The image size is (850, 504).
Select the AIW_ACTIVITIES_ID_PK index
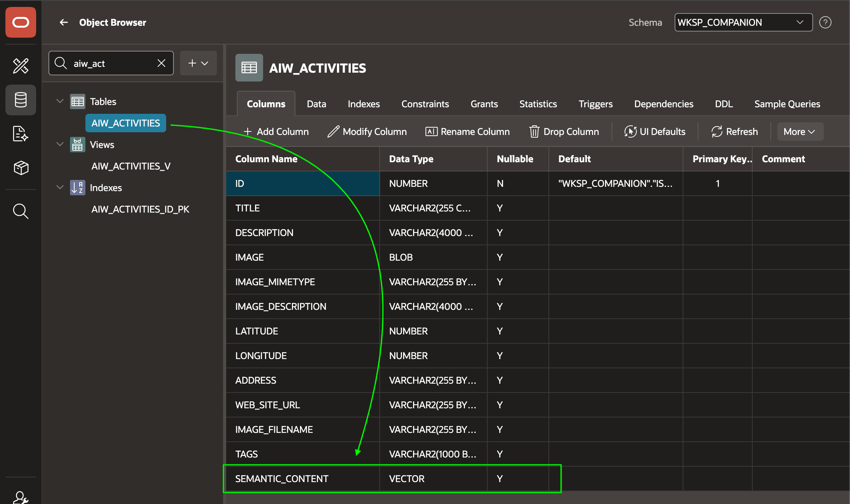(140, 209)
